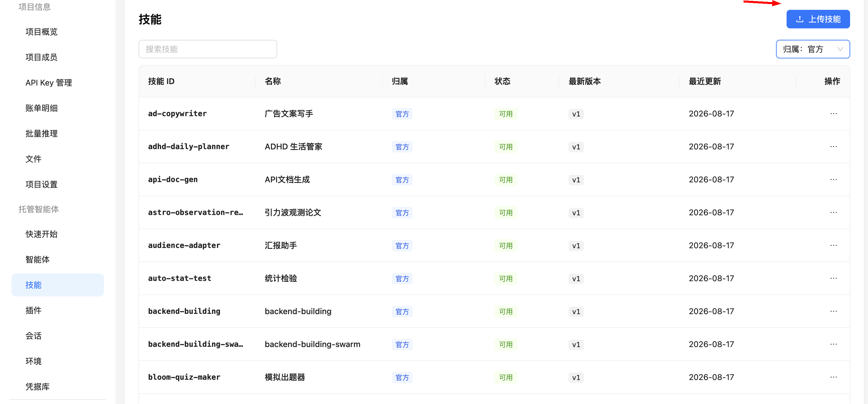
Task: Click the 归属 column header
Action: tap(400, 81)
